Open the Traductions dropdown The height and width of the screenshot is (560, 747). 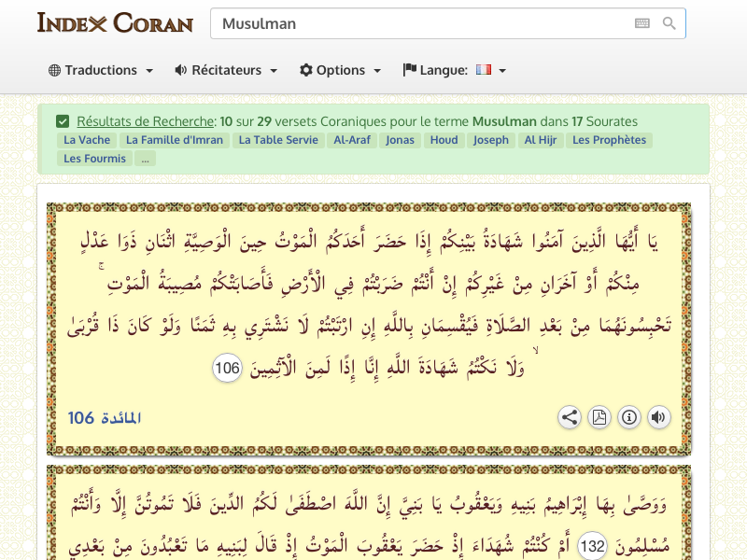pyautogui.click(x=101, y=70)
